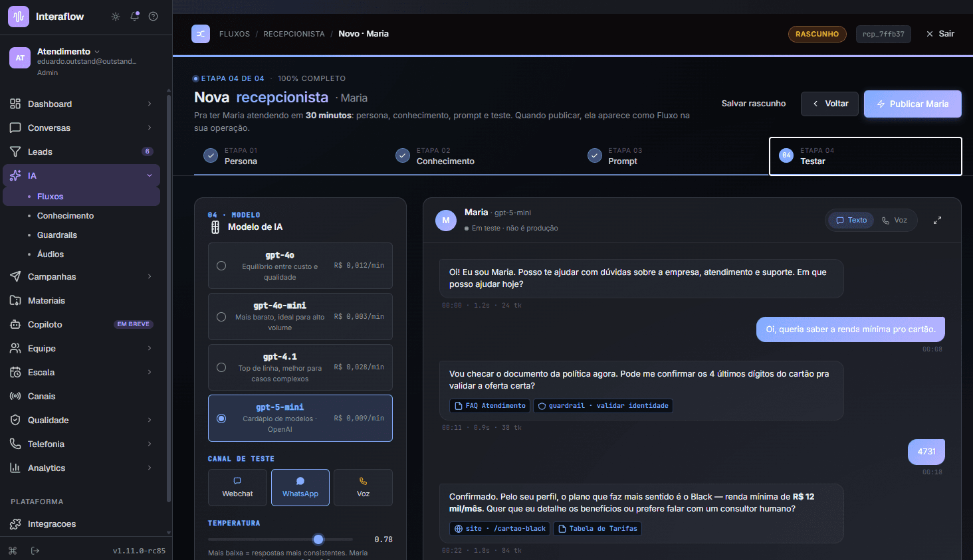Click the command key shortcut icon
This screenshot has width=973, height=560.
coord(13,550)
